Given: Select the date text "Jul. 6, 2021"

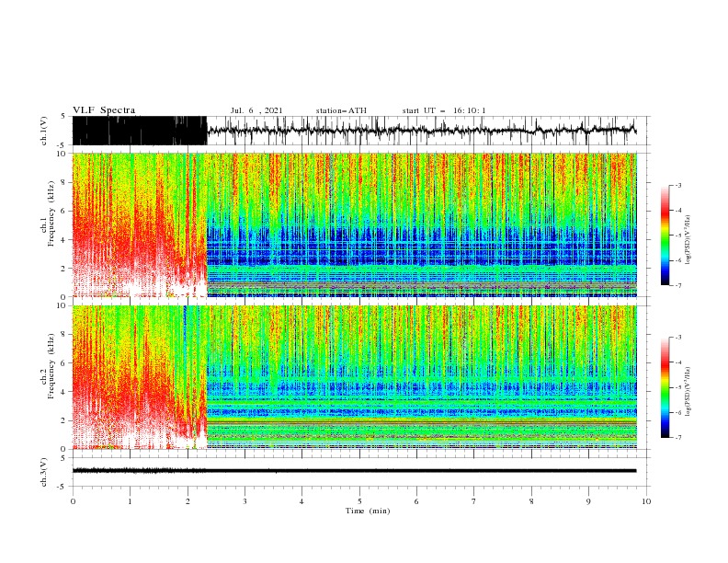Looking at the screenshot, I should coord(256,110).
